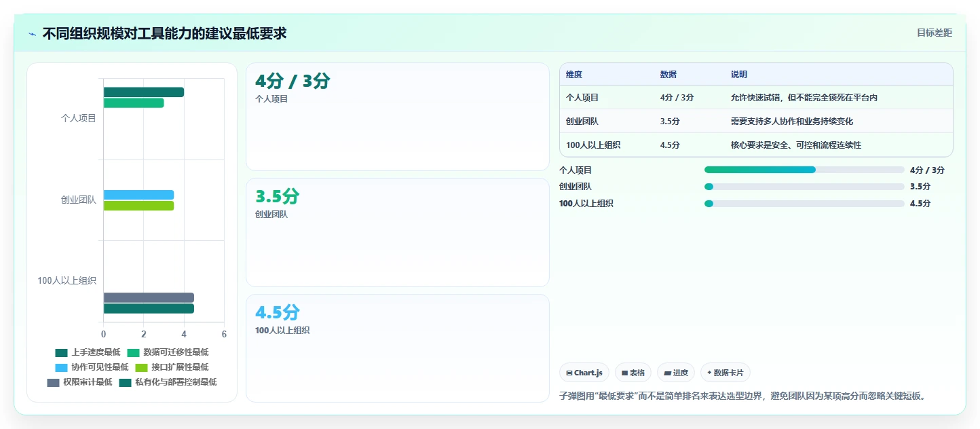The width and height of the screenshot is (980, 429).
Task: Click the dark green 个人项目 chart bar
Action: pyautogui.click(x=144, y=92)
